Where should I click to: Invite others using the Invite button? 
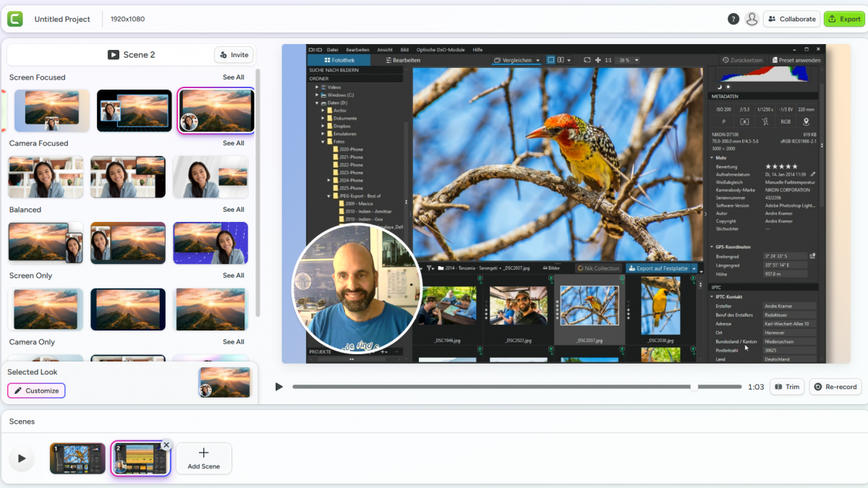(233, 55)
